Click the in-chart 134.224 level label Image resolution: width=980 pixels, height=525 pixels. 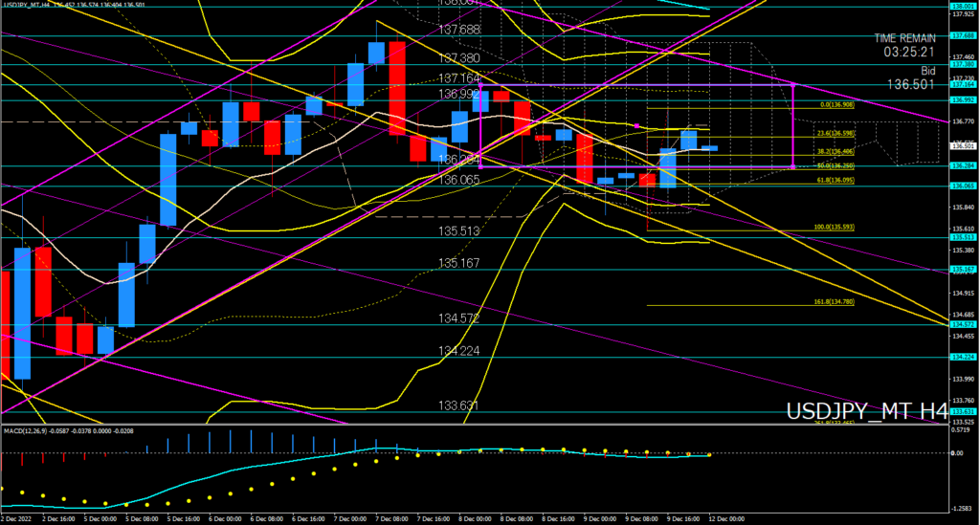pos(458,351)
